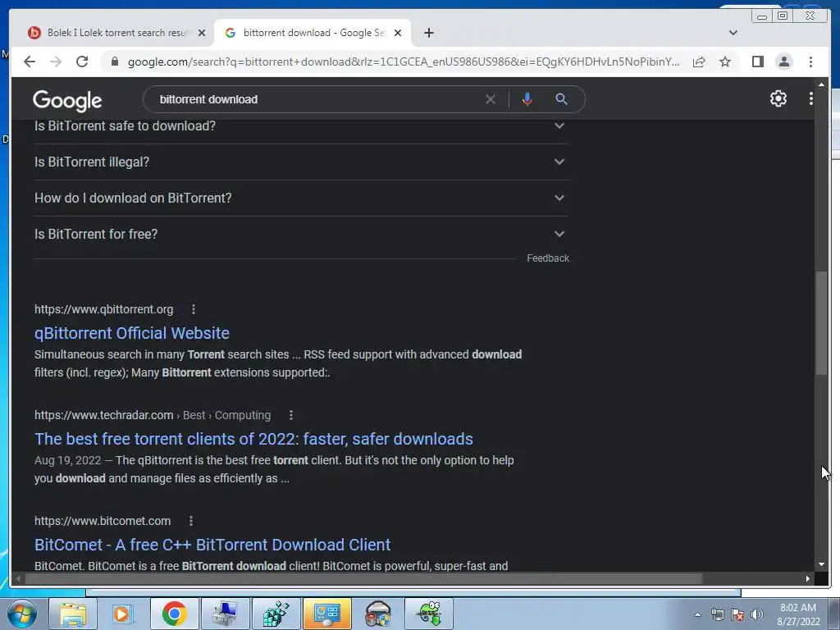Click the scroll-down arrow of page scrollbar
The height and width of the screenshot is (630, 840).
(821, 564)
